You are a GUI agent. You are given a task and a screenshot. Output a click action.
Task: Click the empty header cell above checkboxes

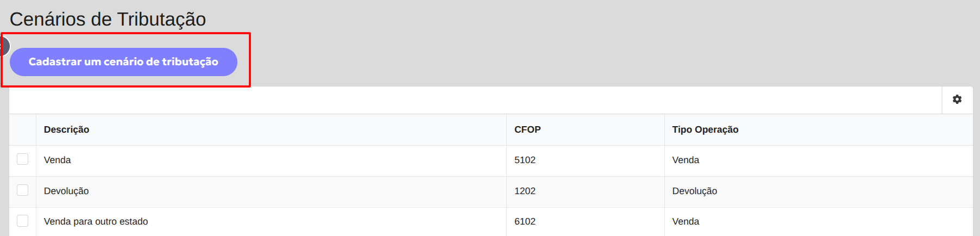click(x=23, y=129)
